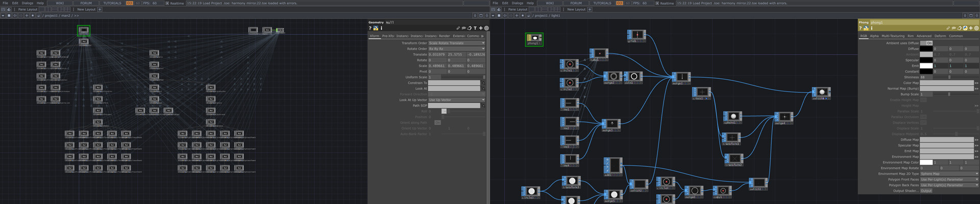The width and height of the screenshot is (980, 204).
Task: Click back arrow icon in left pathbar
Action: click(x=15, y=16)
